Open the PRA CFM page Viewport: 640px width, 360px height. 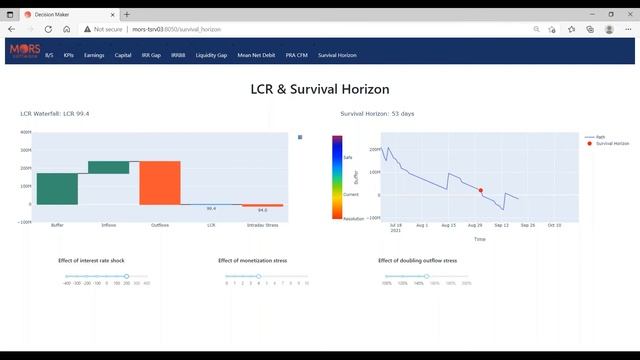click(x=296, y=55)
